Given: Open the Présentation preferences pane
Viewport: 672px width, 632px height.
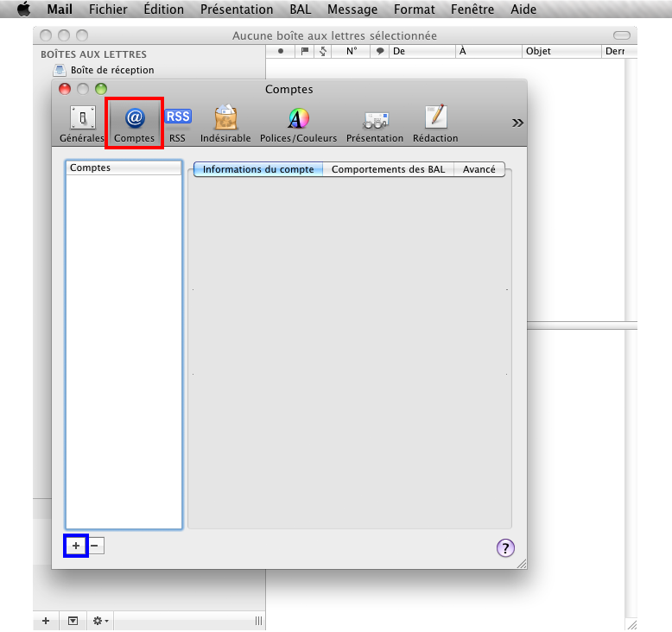Looking at the screenshot, I should point(375,124).
